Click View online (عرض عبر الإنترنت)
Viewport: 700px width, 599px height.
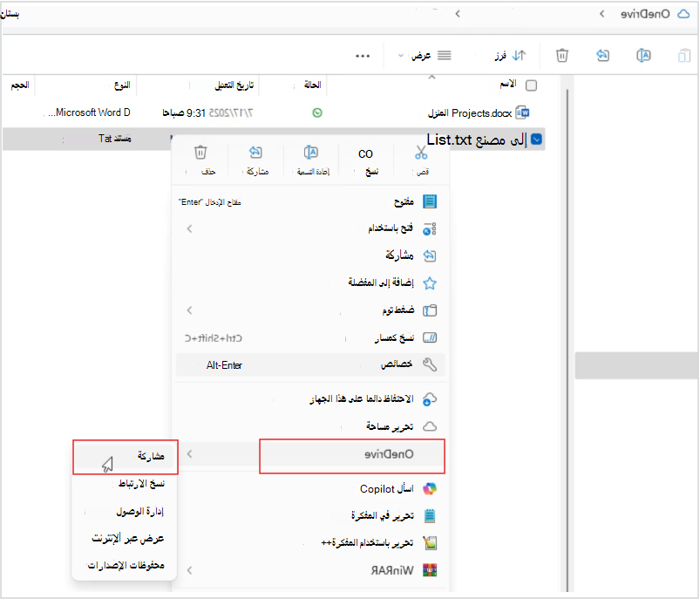tap(125, 538)
